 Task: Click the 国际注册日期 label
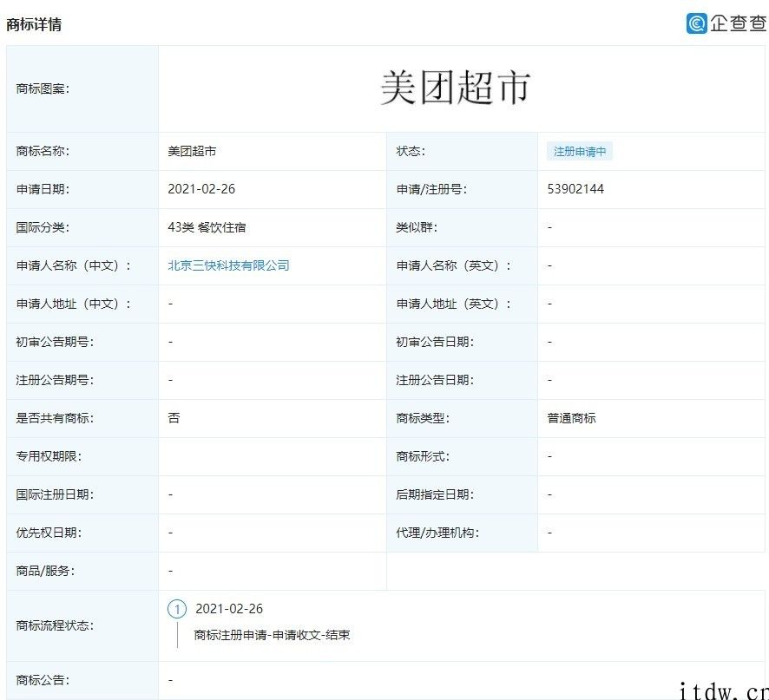55,494
